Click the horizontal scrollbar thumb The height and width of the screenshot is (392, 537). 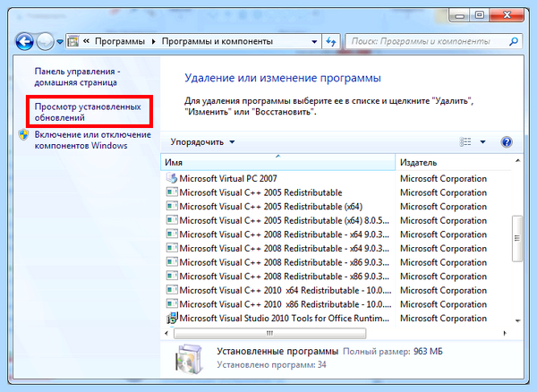[x=270, y=333]
